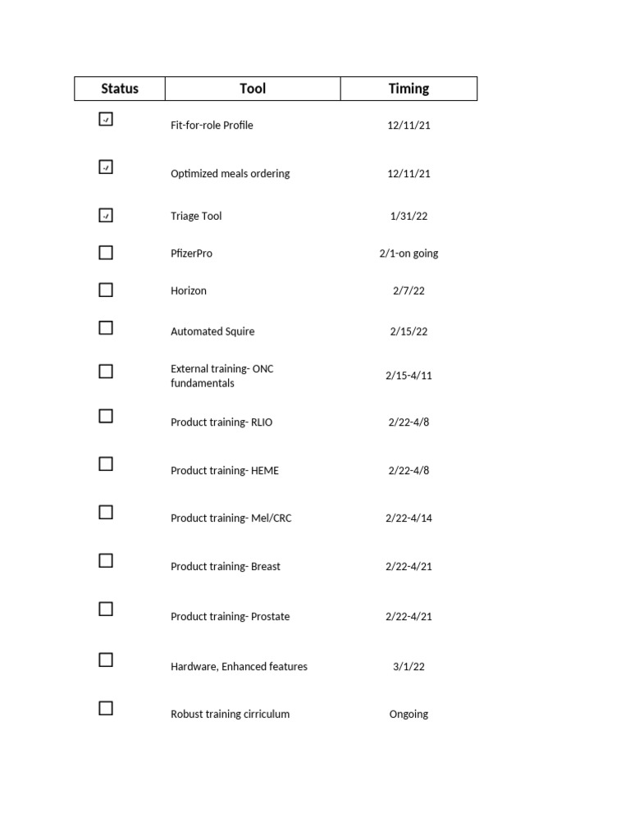630x840 pixels.
Task: Check the PfizerPro status box
Action: [106, 253]
